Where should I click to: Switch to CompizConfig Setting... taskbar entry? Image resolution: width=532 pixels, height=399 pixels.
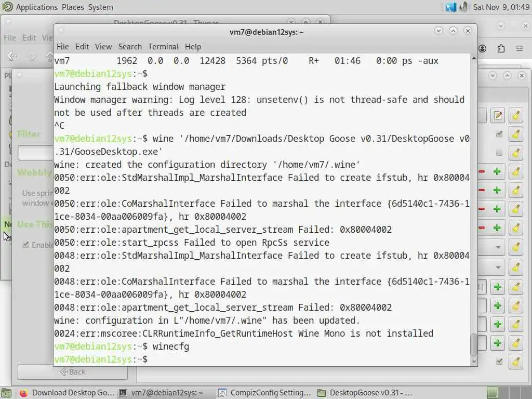264,393
